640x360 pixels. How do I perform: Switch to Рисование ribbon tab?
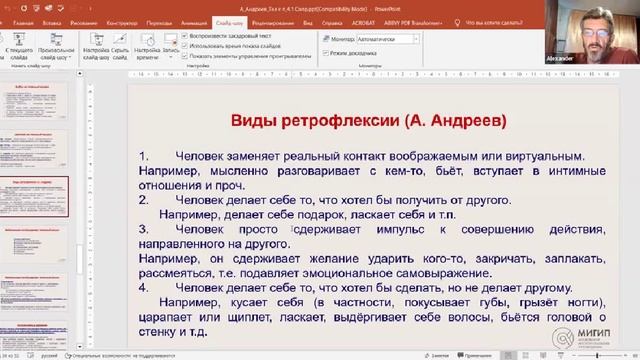pos(84,23)
